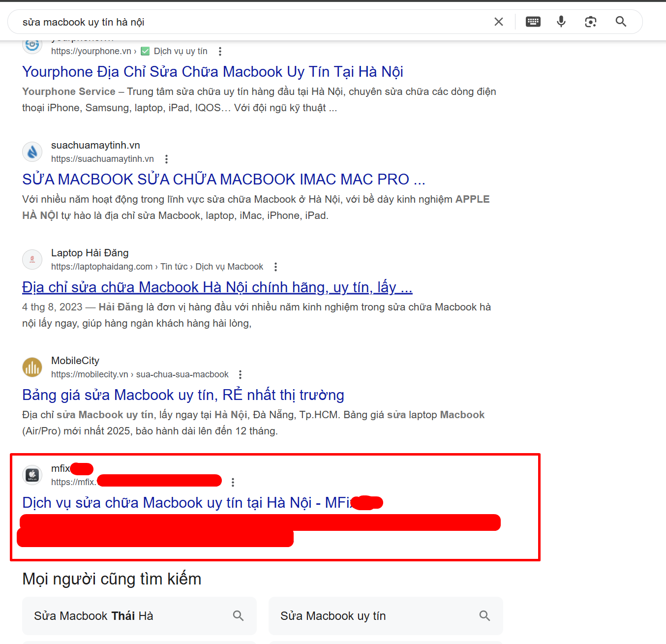
Task: Click the MobileCity site name
Action: coord(75,361)
